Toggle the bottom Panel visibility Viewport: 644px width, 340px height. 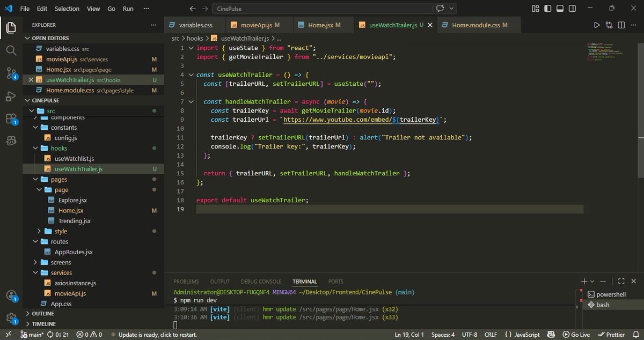click(560, 9)
